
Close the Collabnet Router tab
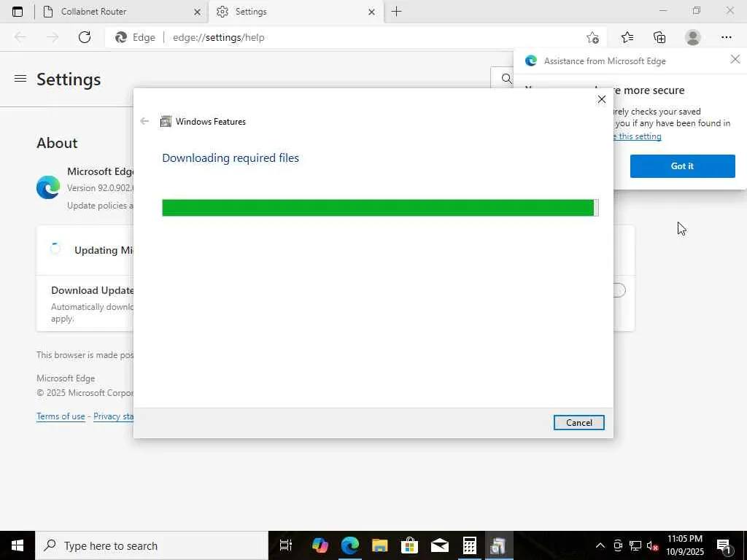click(197, 12)
